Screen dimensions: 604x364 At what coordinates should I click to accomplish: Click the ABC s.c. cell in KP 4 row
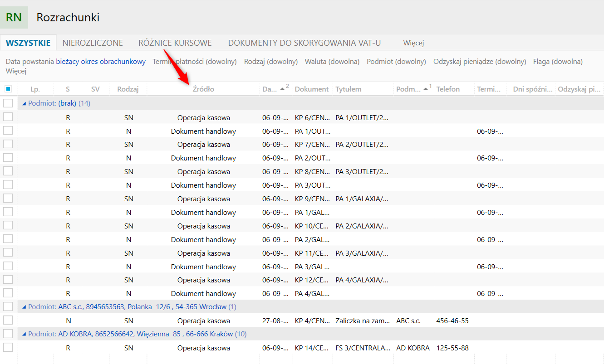408,321
